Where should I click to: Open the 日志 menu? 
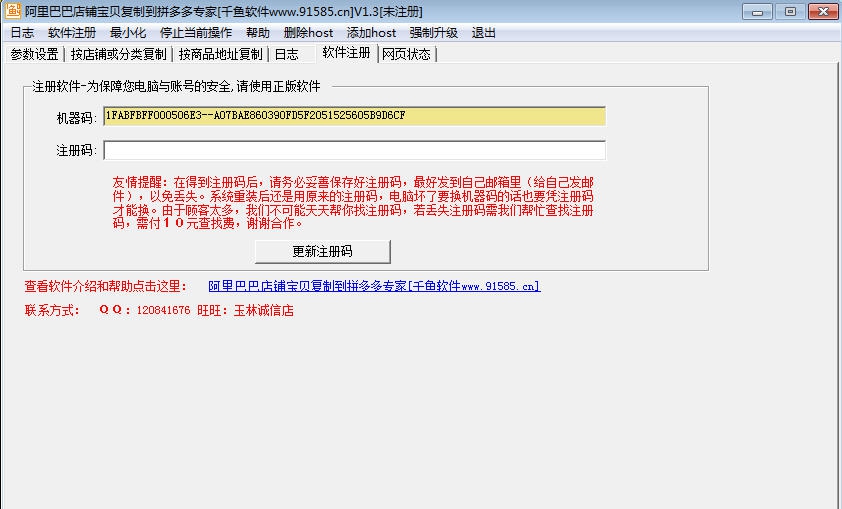pyautogui.click(x=21, y=33)
